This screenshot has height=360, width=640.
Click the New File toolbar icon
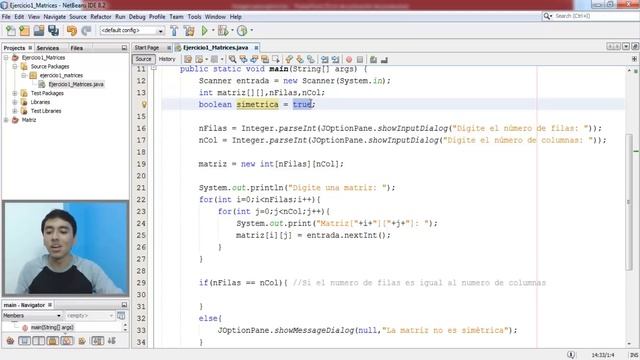point(11,31)
